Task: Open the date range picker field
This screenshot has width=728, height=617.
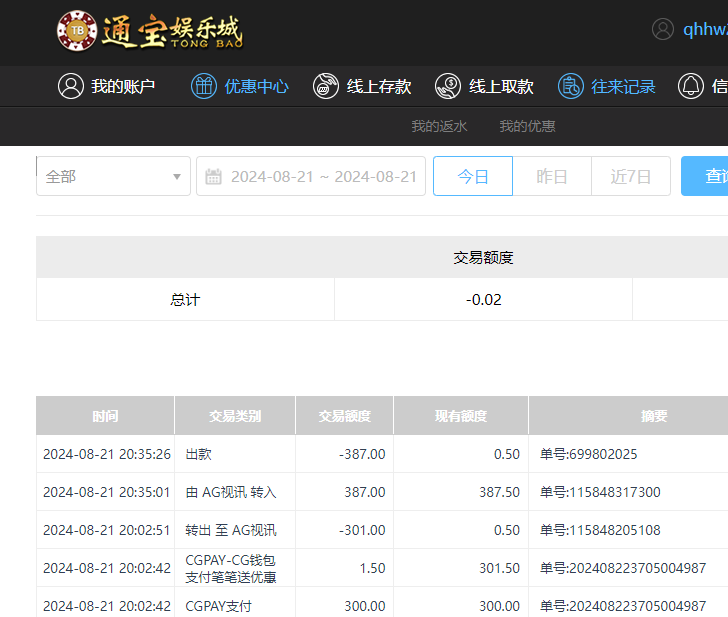Action: coord(322,177)
